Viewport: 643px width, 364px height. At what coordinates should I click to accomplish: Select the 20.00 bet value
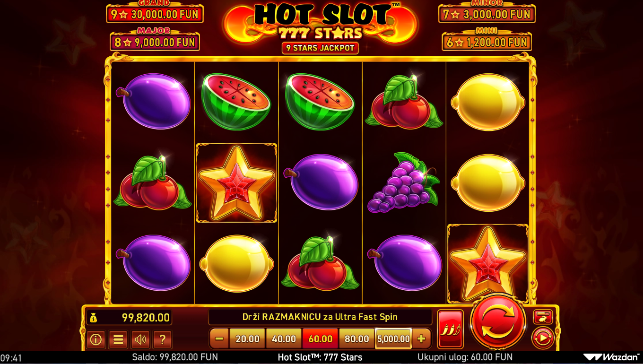247,339
